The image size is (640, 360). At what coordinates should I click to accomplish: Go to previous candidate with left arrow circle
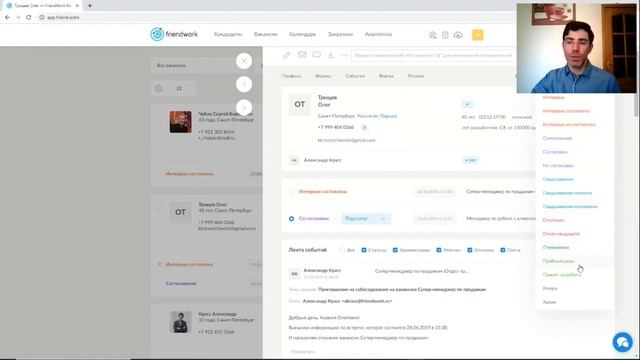click(x=244, y=84)
